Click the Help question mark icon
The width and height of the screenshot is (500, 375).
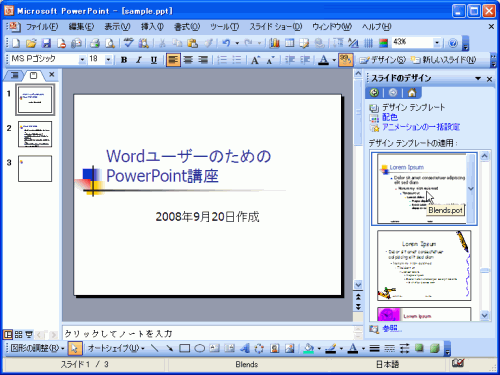453,43
